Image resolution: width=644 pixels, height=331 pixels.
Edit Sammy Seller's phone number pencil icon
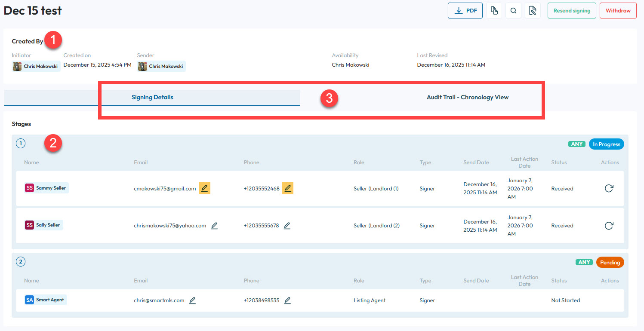287,188
